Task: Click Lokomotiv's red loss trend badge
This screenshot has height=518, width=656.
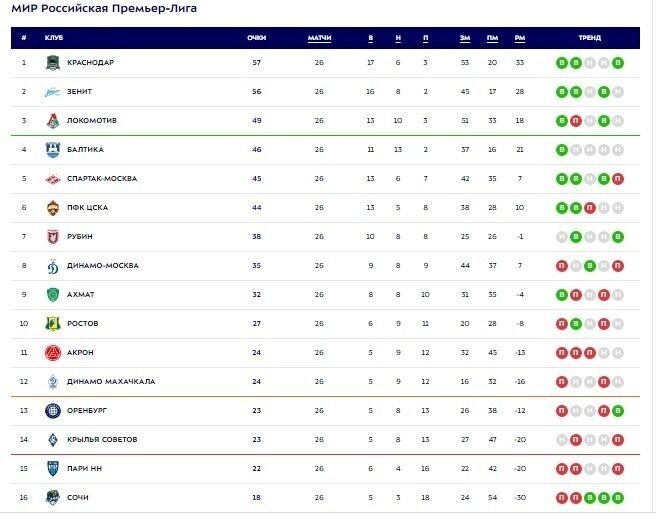Action: [576, 121]
